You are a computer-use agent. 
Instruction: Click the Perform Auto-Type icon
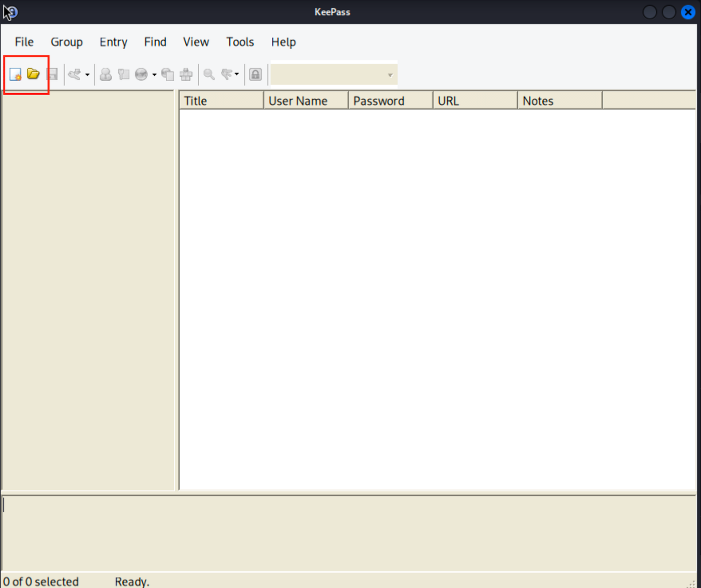tap(186, 75)
